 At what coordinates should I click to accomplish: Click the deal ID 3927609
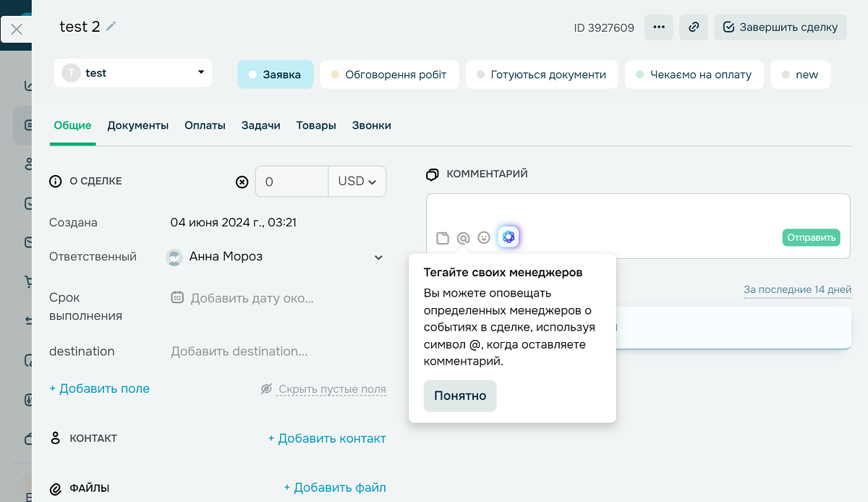tap(604, 28)
